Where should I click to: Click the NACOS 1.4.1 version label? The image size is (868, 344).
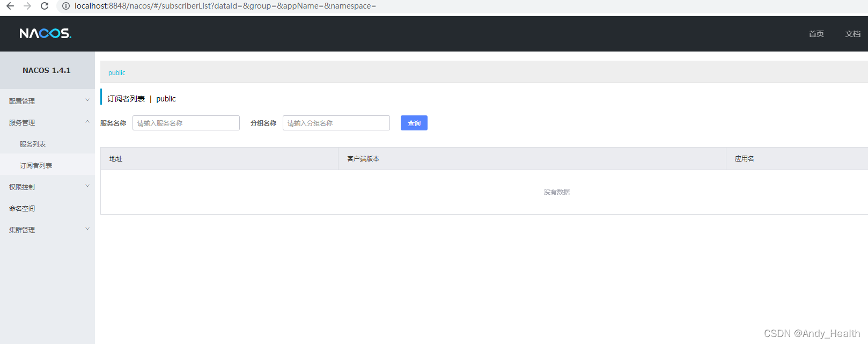[47, 70]
